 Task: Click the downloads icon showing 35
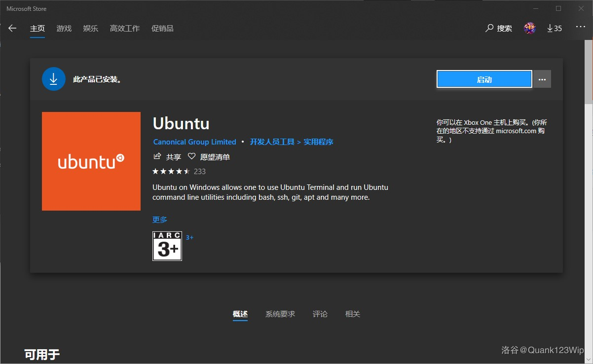(x=554, y=28)
